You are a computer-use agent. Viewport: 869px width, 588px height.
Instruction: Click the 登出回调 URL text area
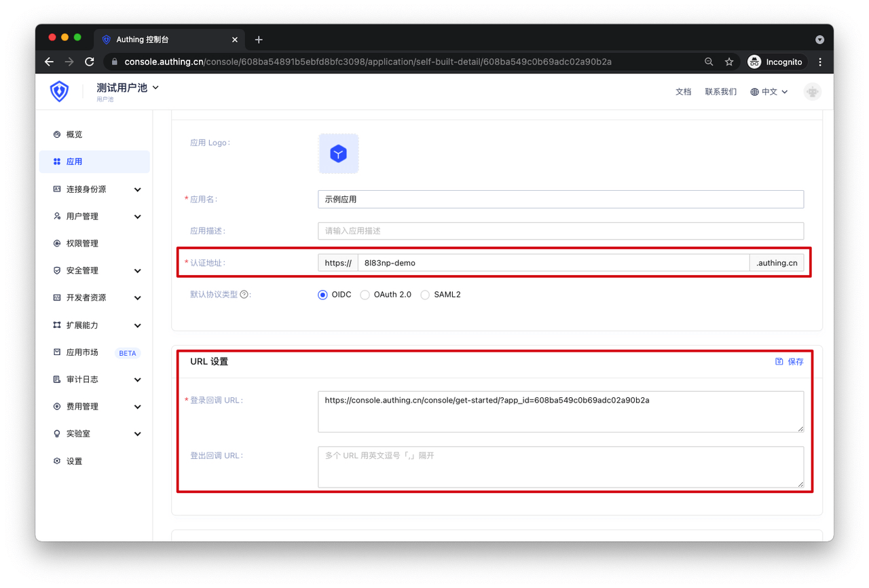(x=560, y=467)
